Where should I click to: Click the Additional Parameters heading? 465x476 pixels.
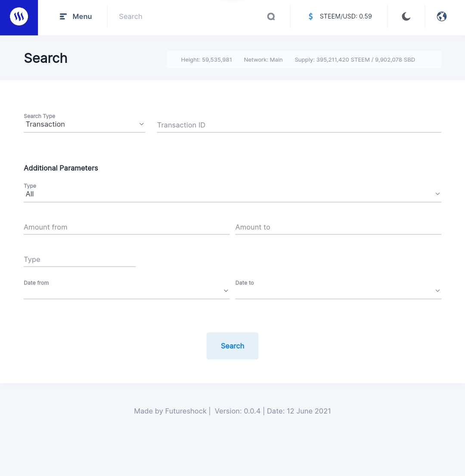(61, 168)
